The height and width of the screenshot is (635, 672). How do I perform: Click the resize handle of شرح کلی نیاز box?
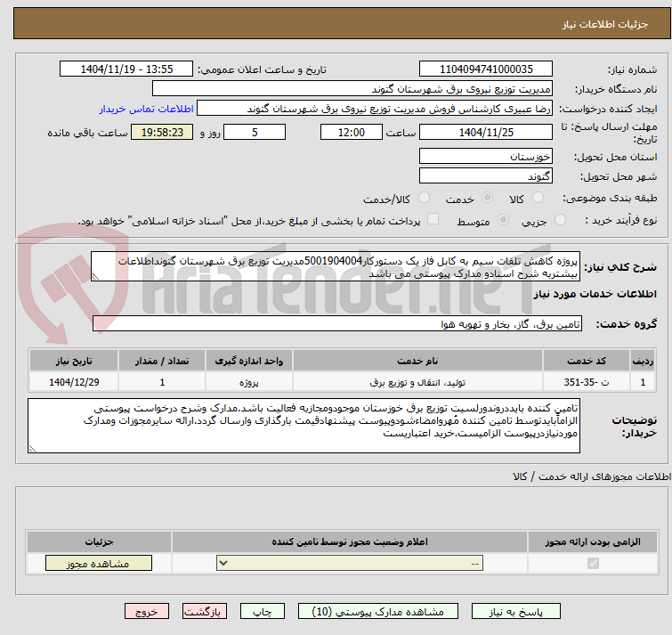click(x=95, y=277)
